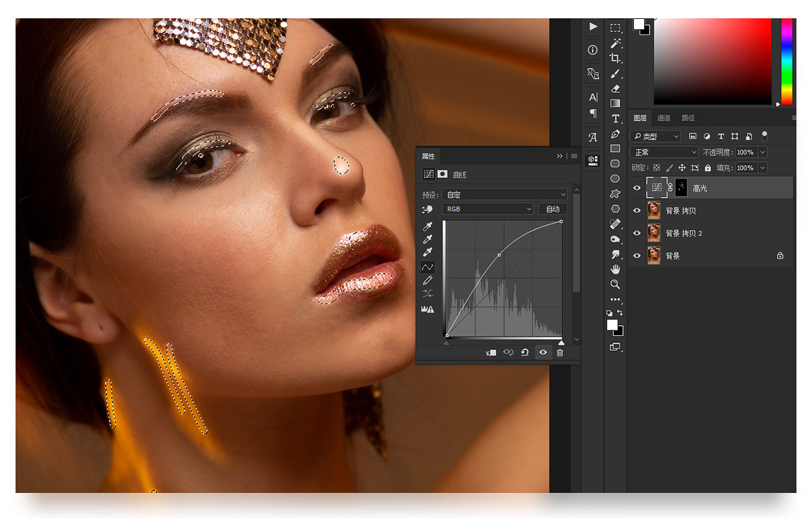812x518 pixels.
Task: Open the RGB channel dropdown
Action: pyautogui.click(x=488, y=209)
